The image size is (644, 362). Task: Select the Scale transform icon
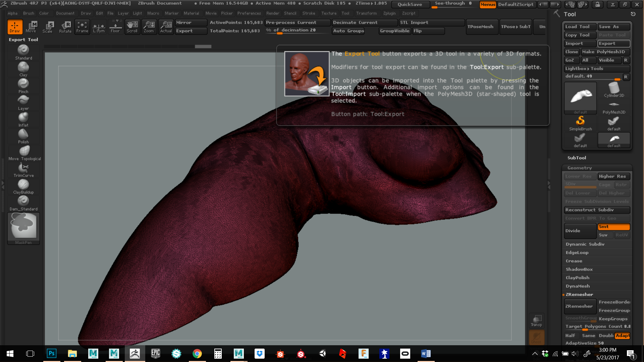click(48, 27)
